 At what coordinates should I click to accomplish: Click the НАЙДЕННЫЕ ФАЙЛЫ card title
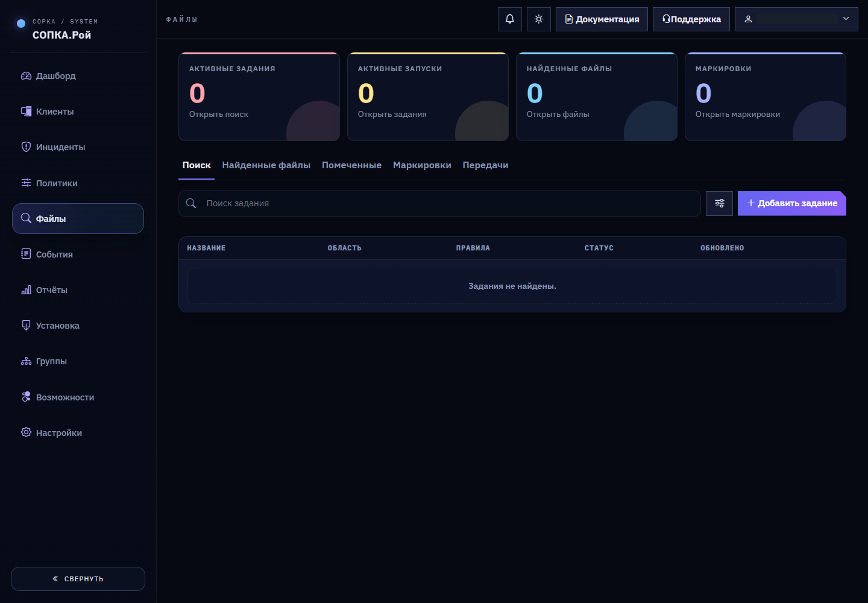570,69
